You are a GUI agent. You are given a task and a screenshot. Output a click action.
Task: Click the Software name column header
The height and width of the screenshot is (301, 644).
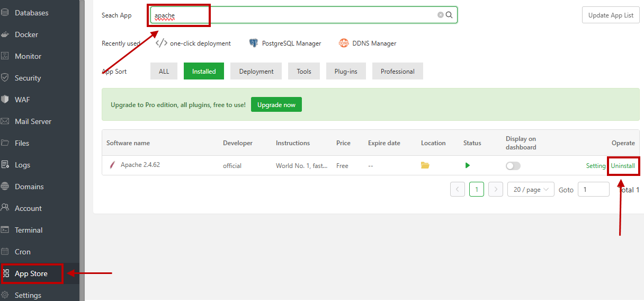[x=128, y=143]
